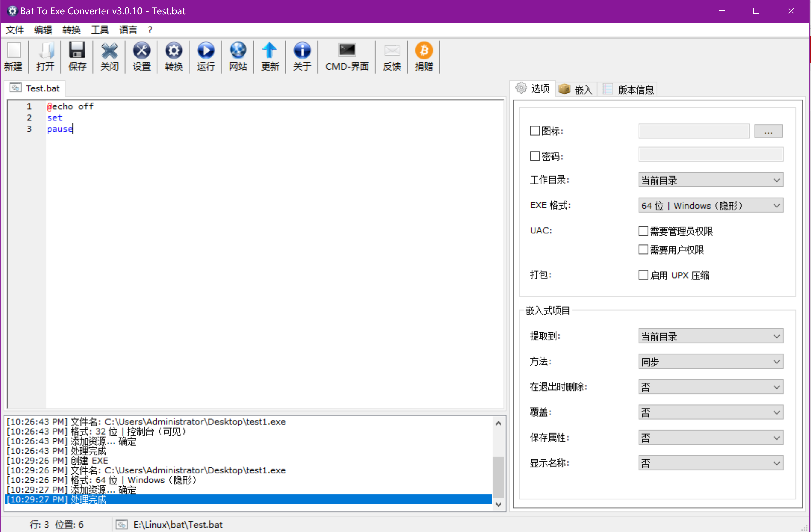Open the 设置 settings icon
The width and height of the screenshot is (811, 532).
tap(141, 56)
